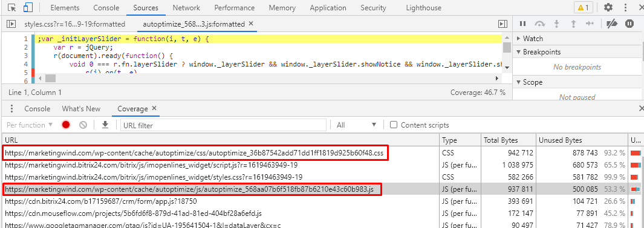Sort by Total Bytes column header
The image size is (644, 228).
pyautogui.click(x=508, y=140)
